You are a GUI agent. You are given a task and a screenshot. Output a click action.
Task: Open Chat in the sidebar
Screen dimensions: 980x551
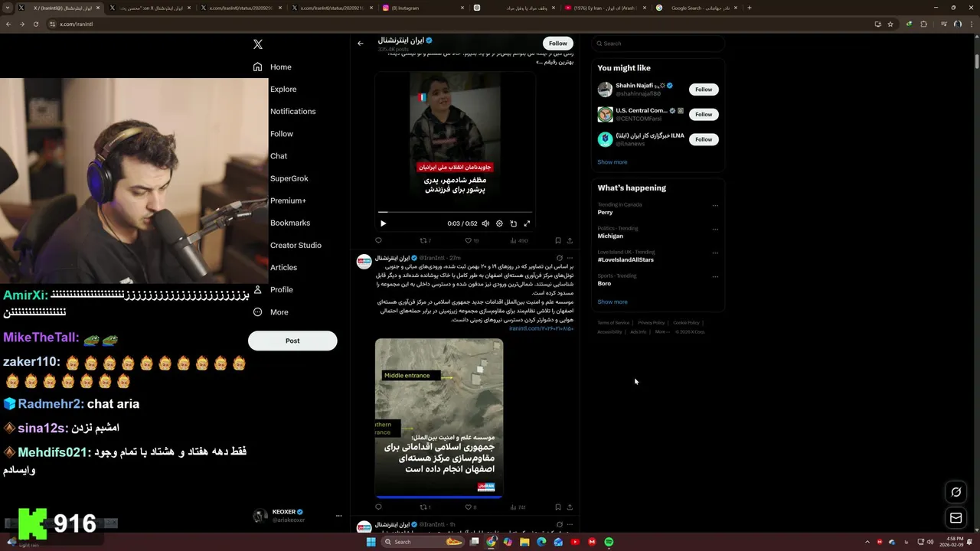point(279,156)
